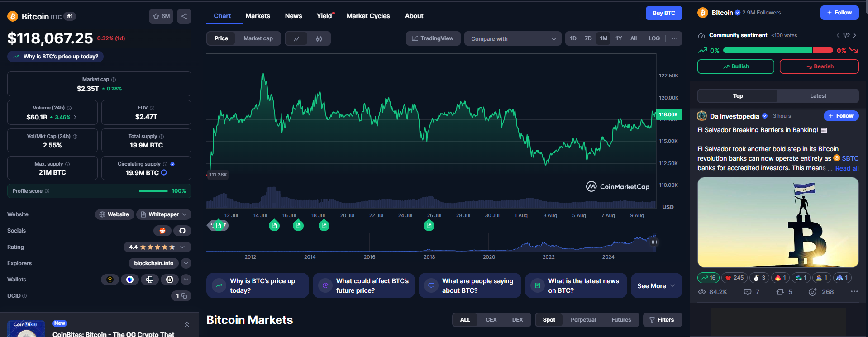Open the News tab
This screenshot has width=868, height=337.
pyautogui.click(x=293, y=16)
